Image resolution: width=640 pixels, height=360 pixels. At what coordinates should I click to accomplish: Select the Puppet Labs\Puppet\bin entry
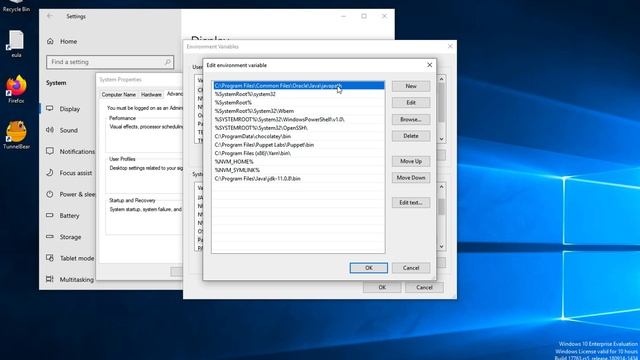click(299, 145)
